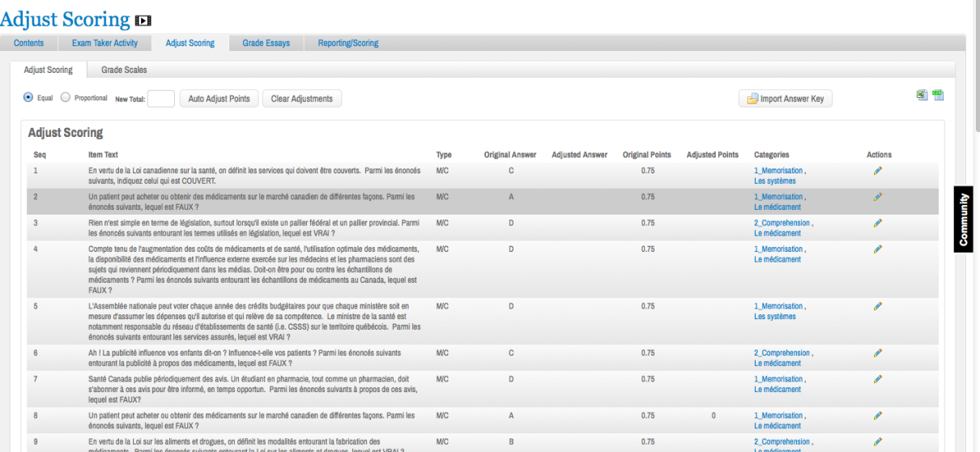Click the Auto Adjust Points button
The width and height of the screenshot is (980, 452).
219,99
